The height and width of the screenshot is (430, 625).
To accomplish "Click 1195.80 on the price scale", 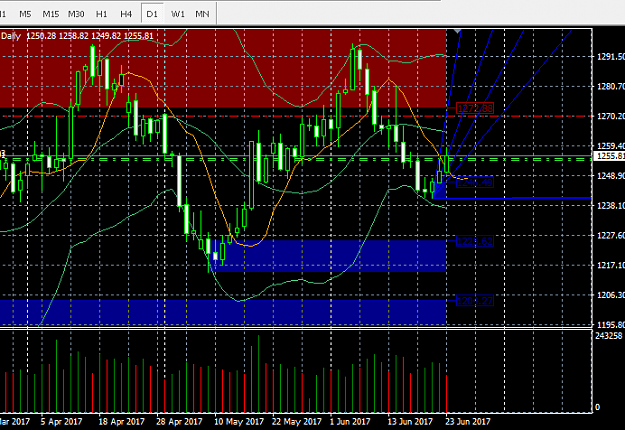I will pos(611,325).
